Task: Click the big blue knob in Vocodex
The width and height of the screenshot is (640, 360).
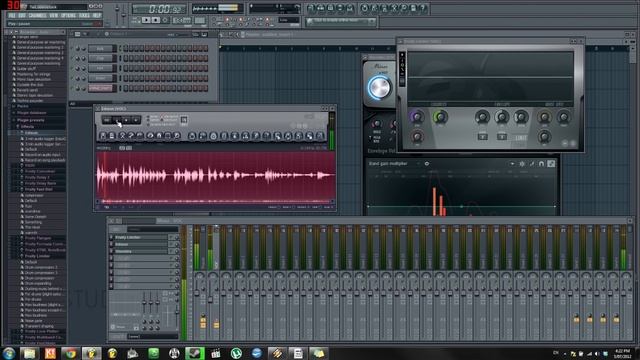Action: [379, 87]
